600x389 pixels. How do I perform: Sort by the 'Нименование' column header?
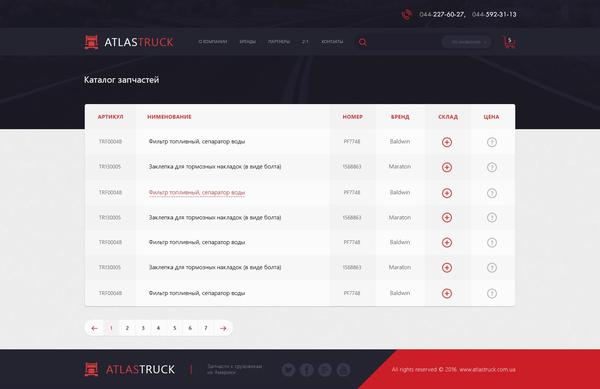169,117
